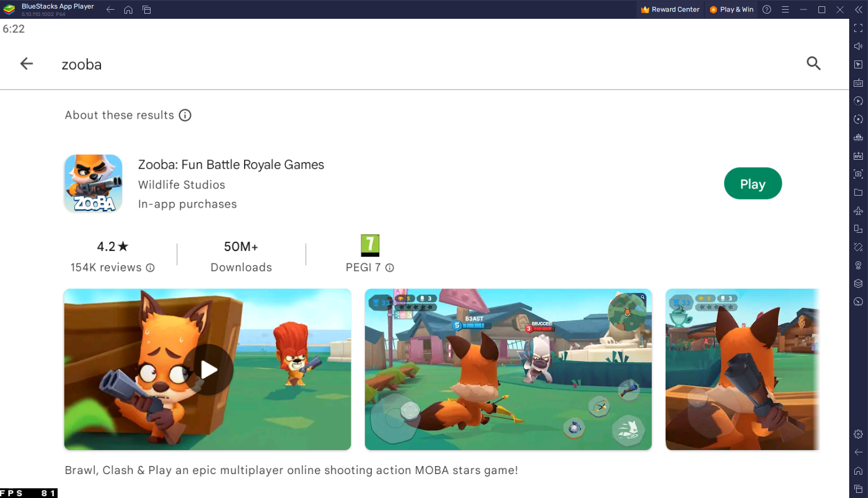Screen dimensions: 868x498
Task: Open the keyboard game controls editor
Action: pos(858,83)
